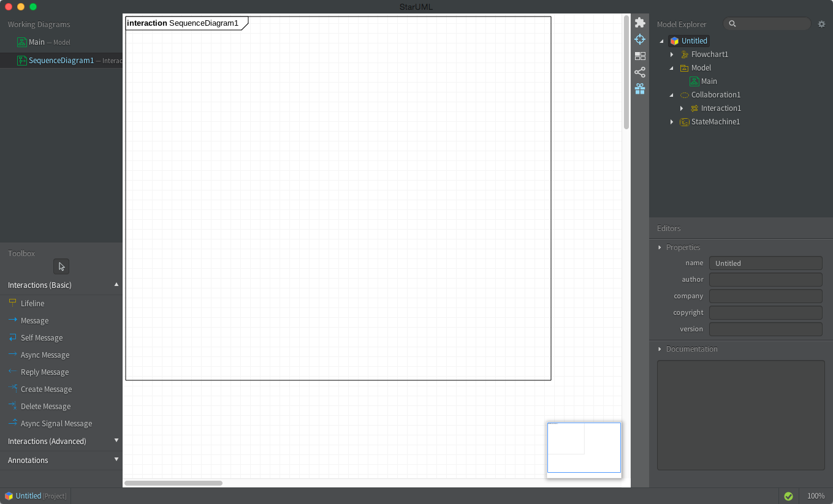Click the Lifeline label in Toolbox
The height and width of the screenshot is (504, 833).
[32, 303]
